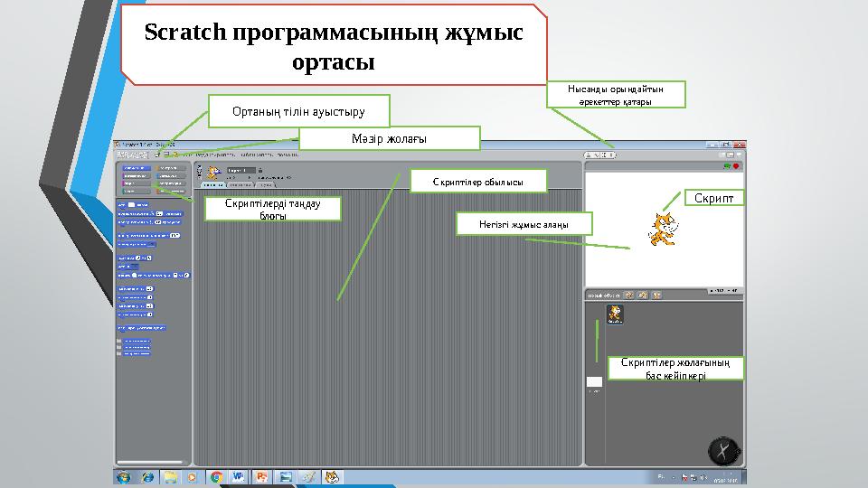Open the Помощь (Help) menu

coord(288,155)
